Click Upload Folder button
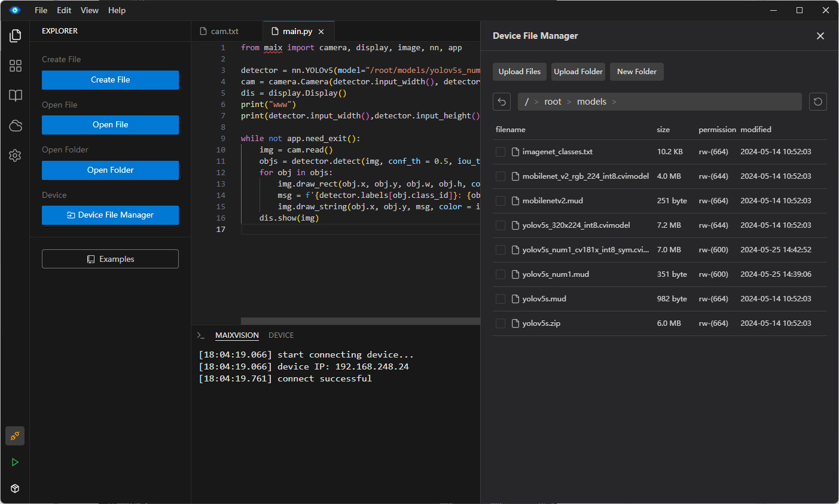The image size is (839, 504). tap(578, 72)
